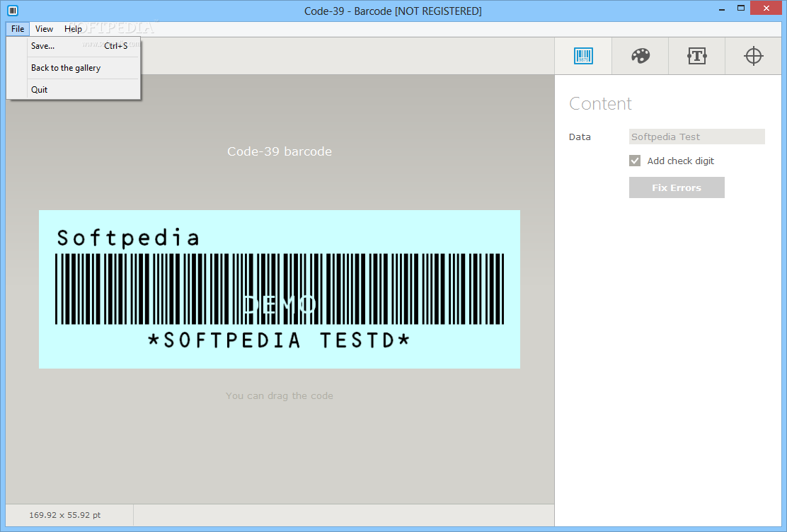This screenshot has height=532, width=787.
Task: Click the File menu
Action: pos(18,28)
